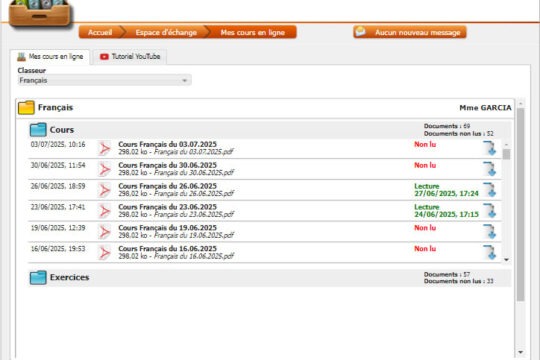This screenshot has width=540, height=360.
Task: Click the outer page scrollbar thumb
Action: point(520,205)
